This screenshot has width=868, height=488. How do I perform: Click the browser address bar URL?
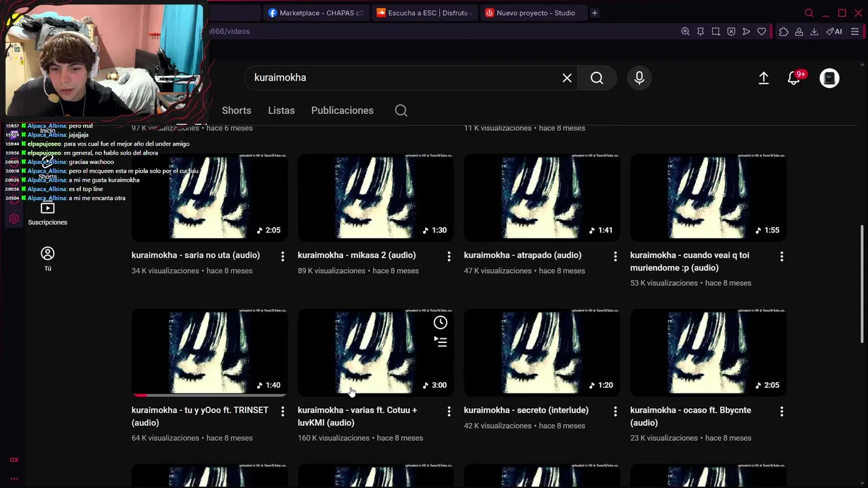pos(229,31)
